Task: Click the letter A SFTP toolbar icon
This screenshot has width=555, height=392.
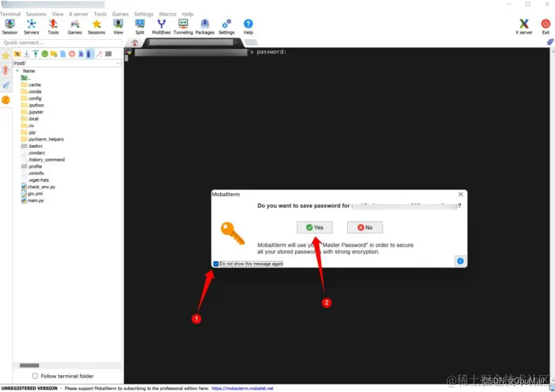Action: (81, 54)
